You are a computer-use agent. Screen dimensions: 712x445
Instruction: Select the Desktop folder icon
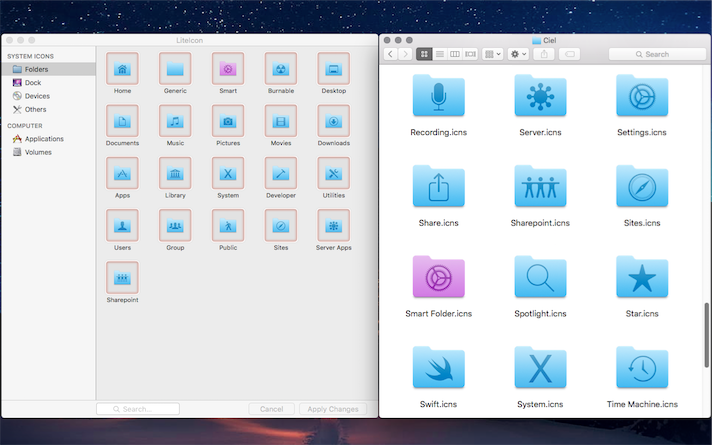[x=334, y=69]
